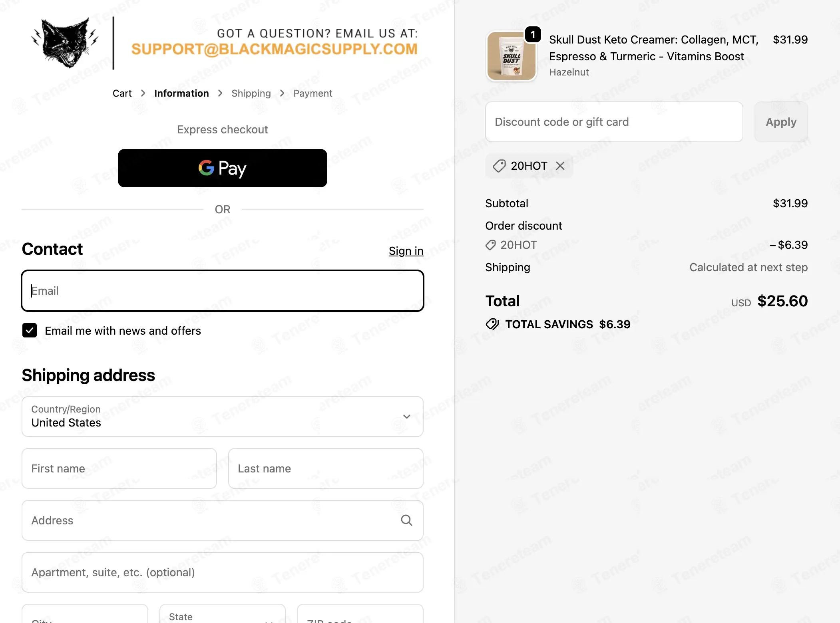The height and width of the screenshot is (623, 840).
Task: Click the address search magnifier icon
Action: (x=406, y=520)
